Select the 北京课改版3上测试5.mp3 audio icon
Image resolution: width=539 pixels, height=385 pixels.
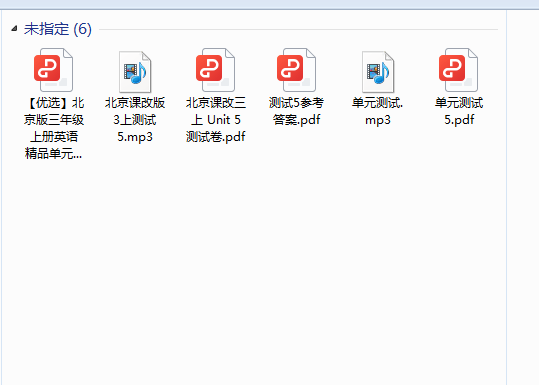pyautogui.click(x=135, y=72)
